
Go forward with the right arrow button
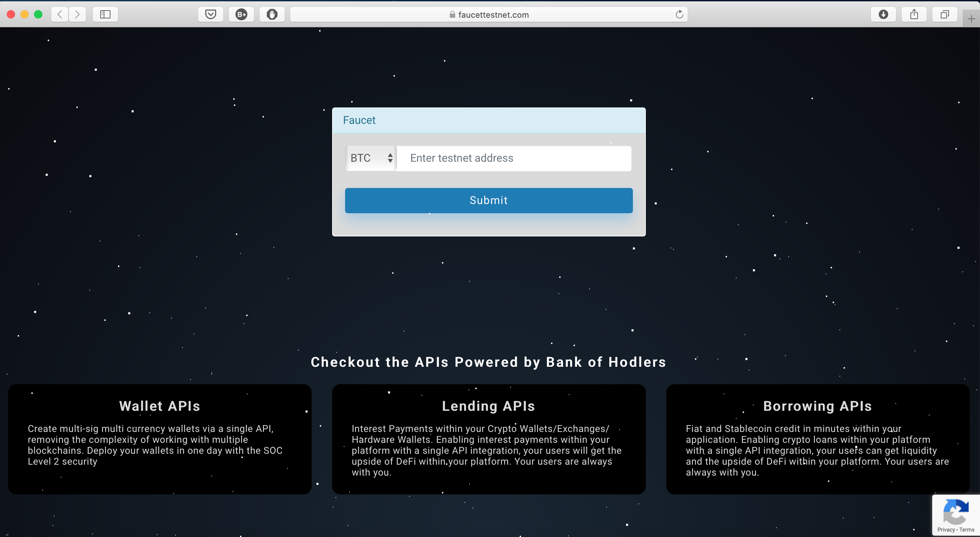77,14
